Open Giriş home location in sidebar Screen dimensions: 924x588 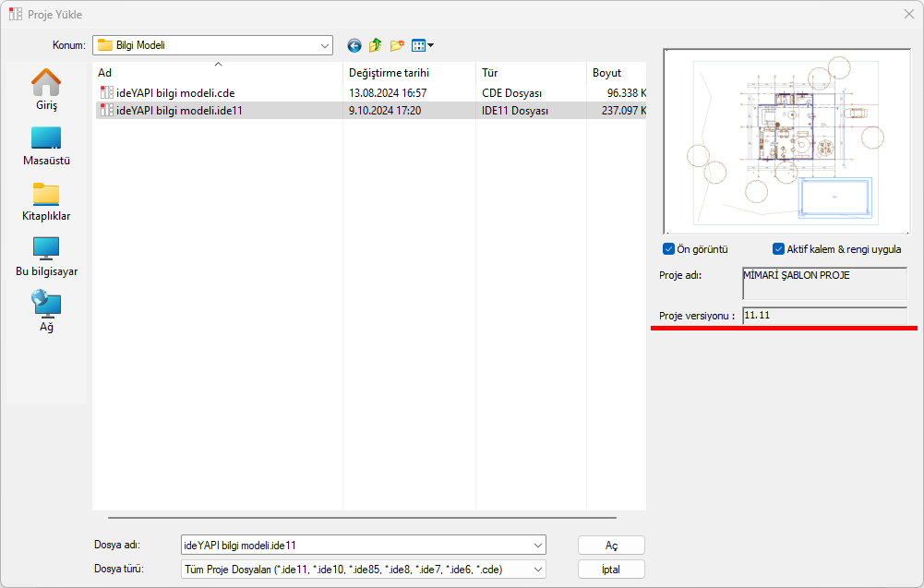coord(46,90)
